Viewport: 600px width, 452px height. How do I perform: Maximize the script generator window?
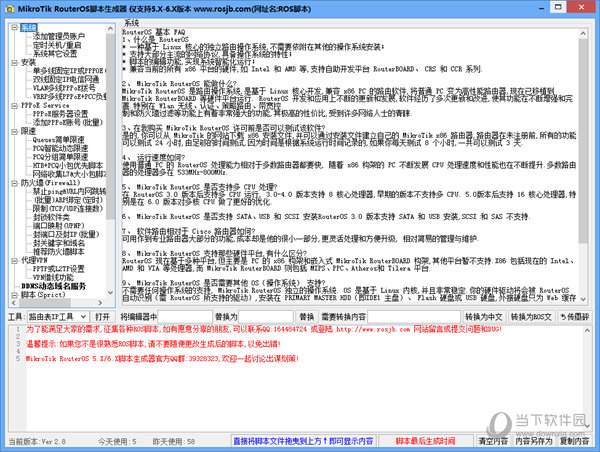(x=558, y=7)
